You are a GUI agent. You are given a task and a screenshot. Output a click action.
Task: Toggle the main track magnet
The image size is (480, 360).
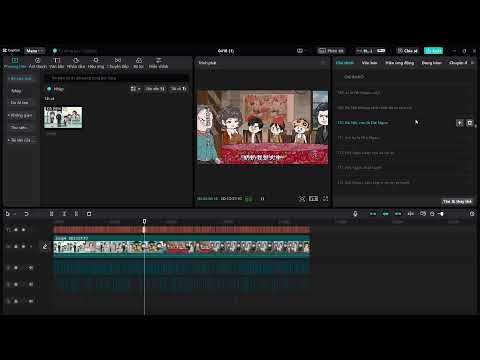373,214
